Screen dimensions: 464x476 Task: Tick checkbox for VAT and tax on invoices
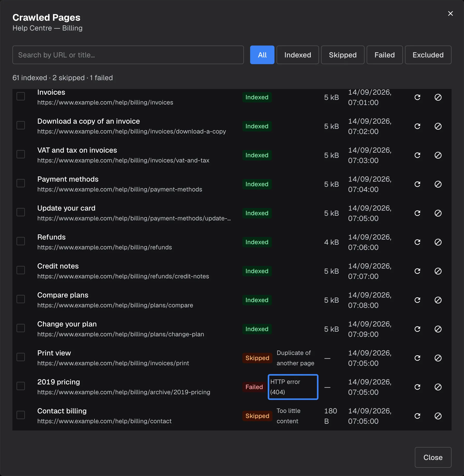pyautogui.click(x=21, y=154)
